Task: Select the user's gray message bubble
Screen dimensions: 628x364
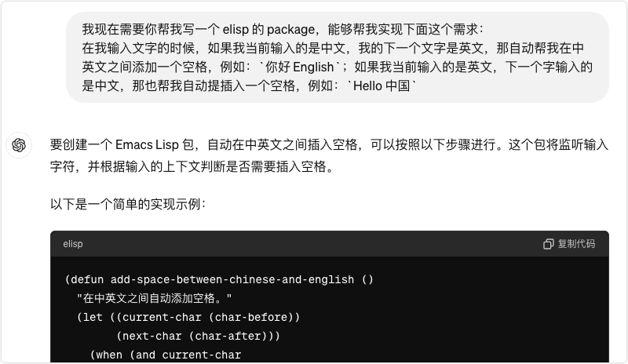Action: [338, 57]
